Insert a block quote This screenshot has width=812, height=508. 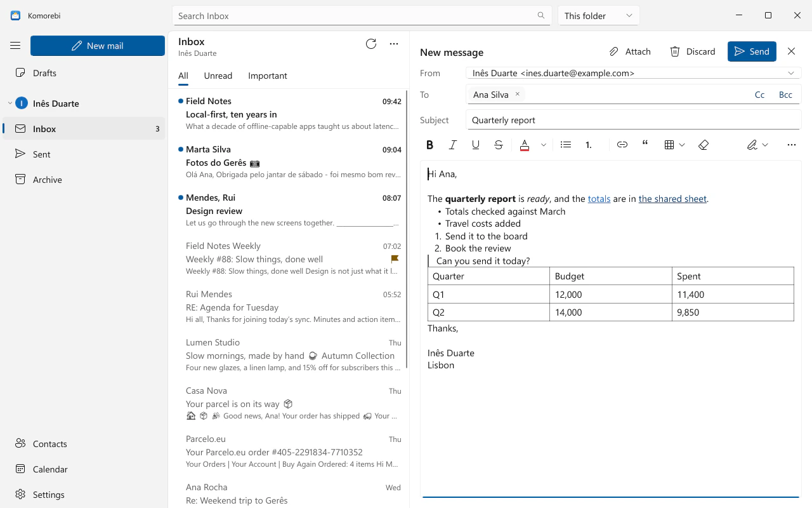[x=645, y=145]
